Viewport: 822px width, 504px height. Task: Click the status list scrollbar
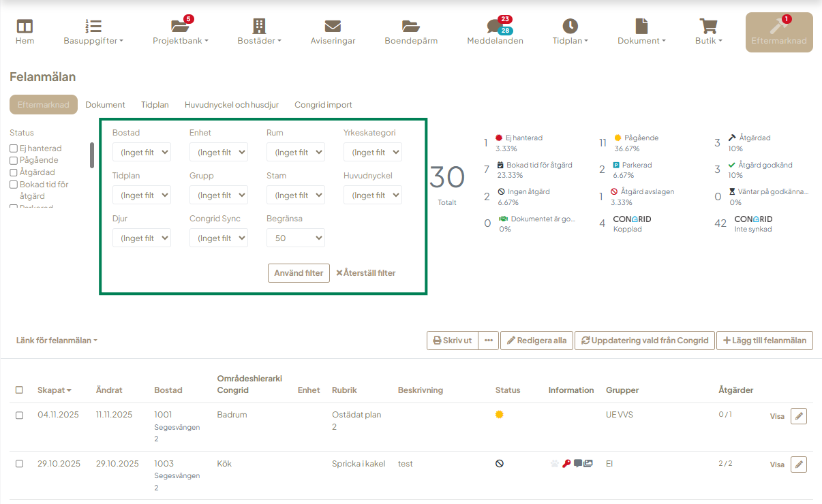92,155
